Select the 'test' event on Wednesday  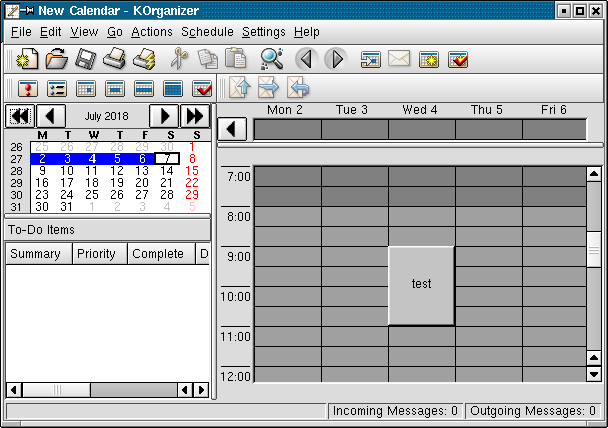(421, 285)
